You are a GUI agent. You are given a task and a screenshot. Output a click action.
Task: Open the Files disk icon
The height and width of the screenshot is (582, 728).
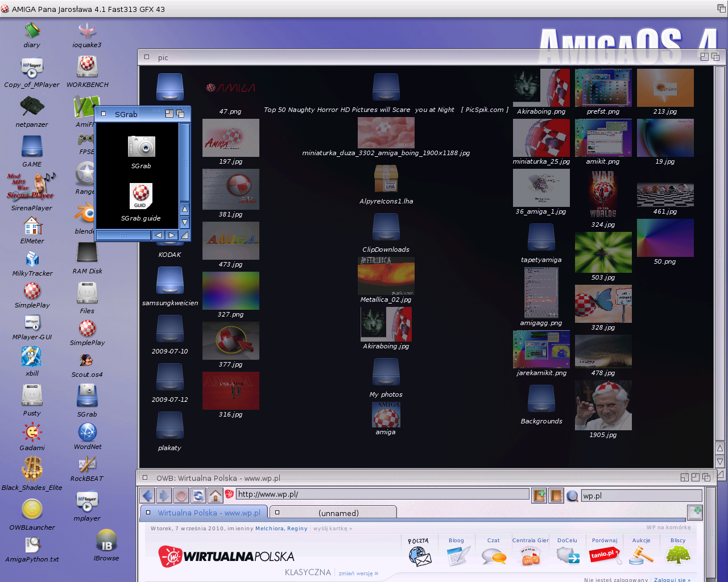87,293
